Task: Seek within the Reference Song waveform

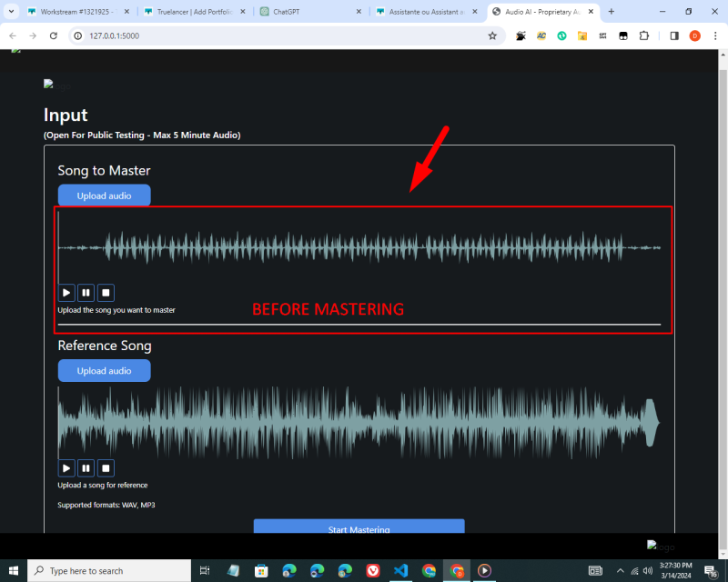Action: 359,423
